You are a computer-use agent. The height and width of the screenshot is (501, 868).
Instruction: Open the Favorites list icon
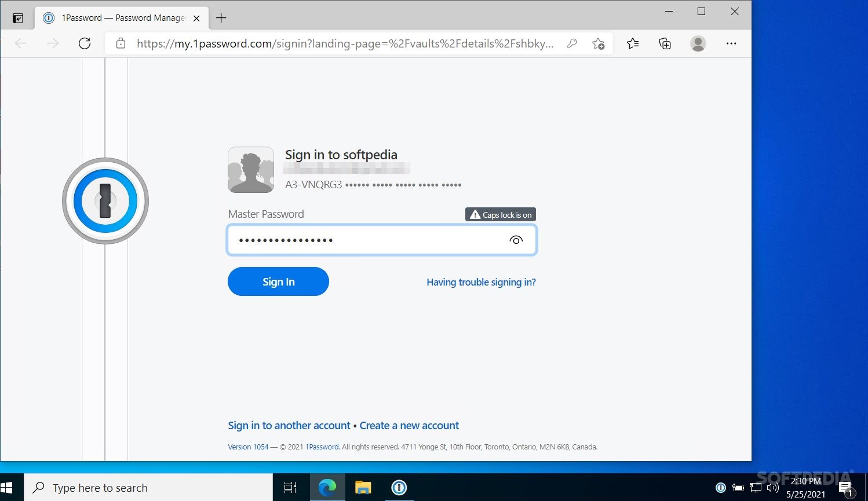pos(633,43)
